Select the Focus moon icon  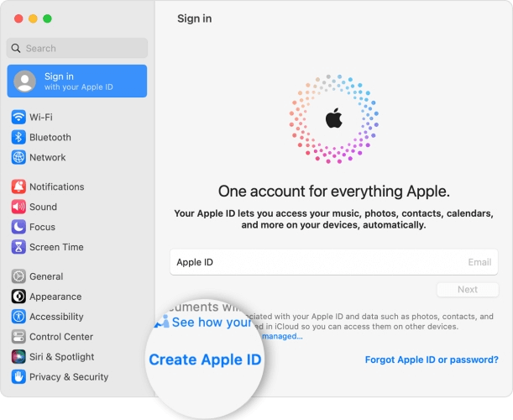coord(18,227)
